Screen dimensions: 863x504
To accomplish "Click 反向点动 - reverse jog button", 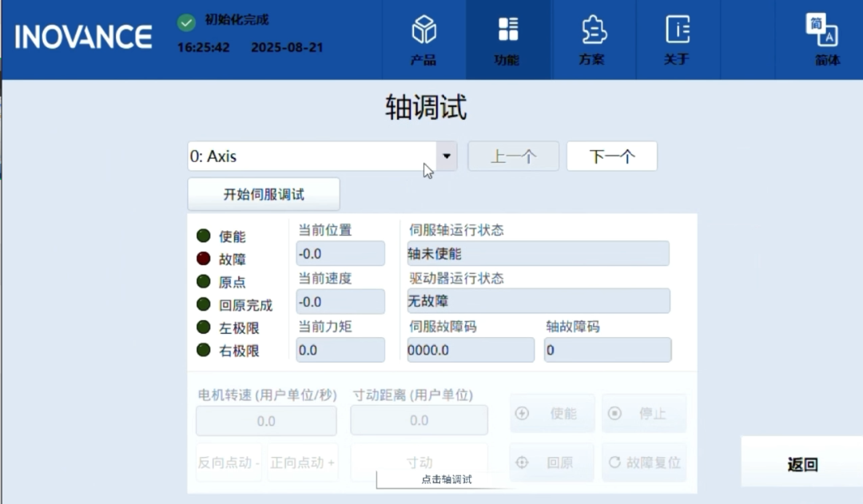I will pos(229,462).
